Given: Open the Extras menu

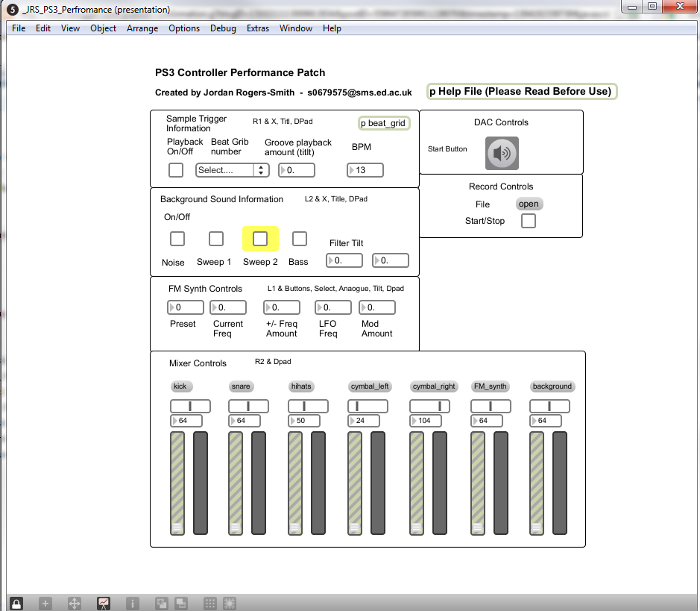Looking at the screenshot, I should tap(258, 28).
